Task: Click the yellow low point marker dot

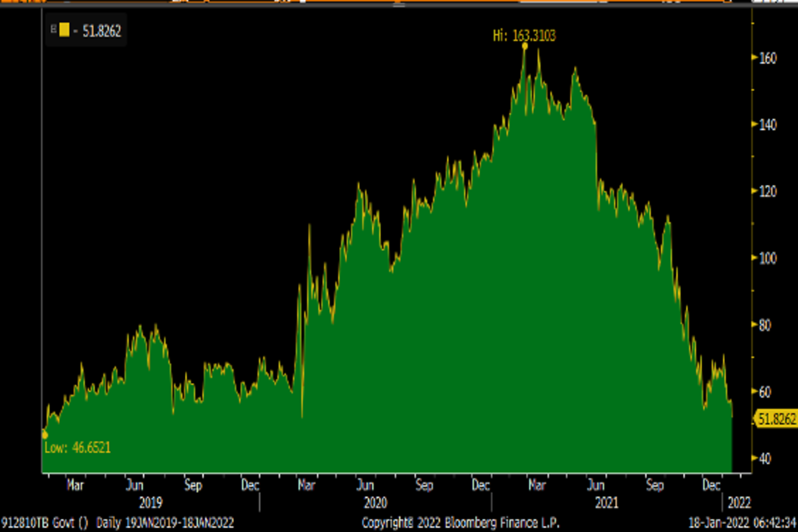Action: click(x=45, y=435)
